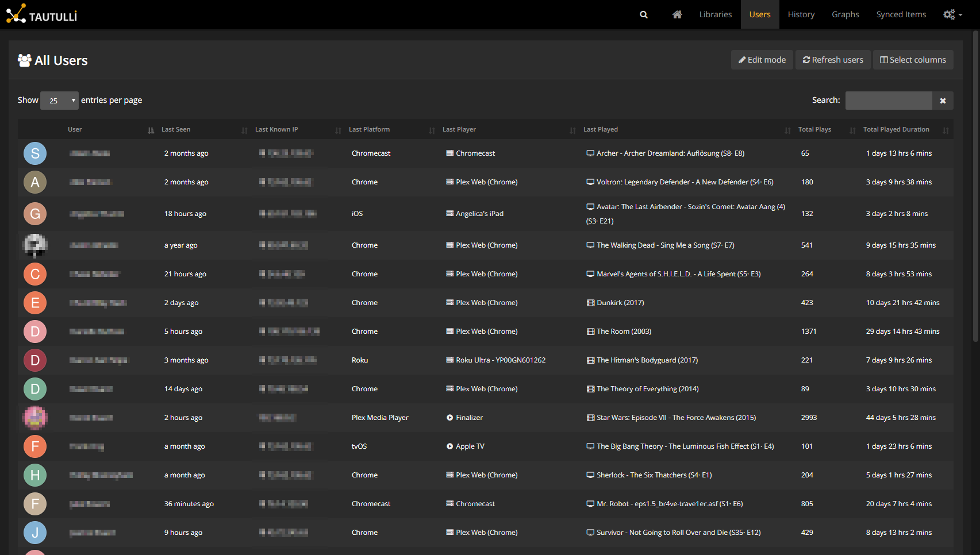Click into the Search input field
This screenshot has height=555, width=980.
[x=888, y=101]
